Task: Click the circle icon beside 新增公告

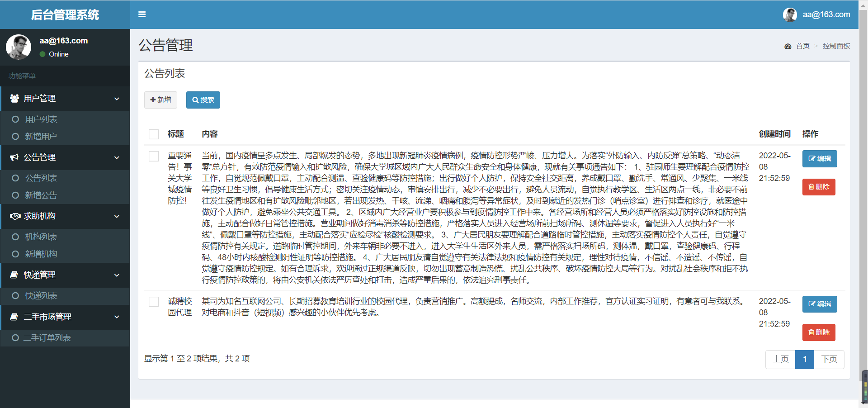Action: pos(15,195)
